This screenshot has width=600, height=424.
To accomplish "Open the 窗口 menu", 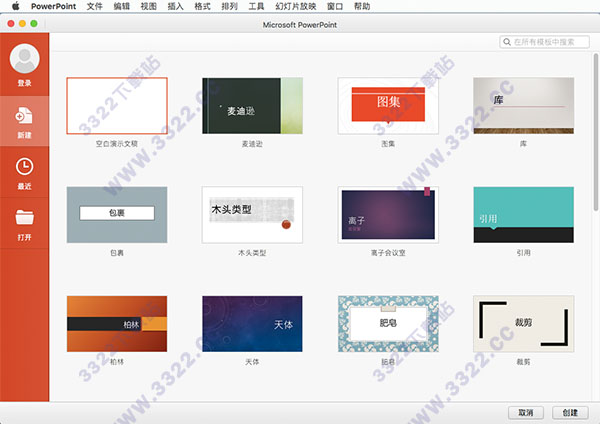I will pyautogui.click(x=335, y=6).
